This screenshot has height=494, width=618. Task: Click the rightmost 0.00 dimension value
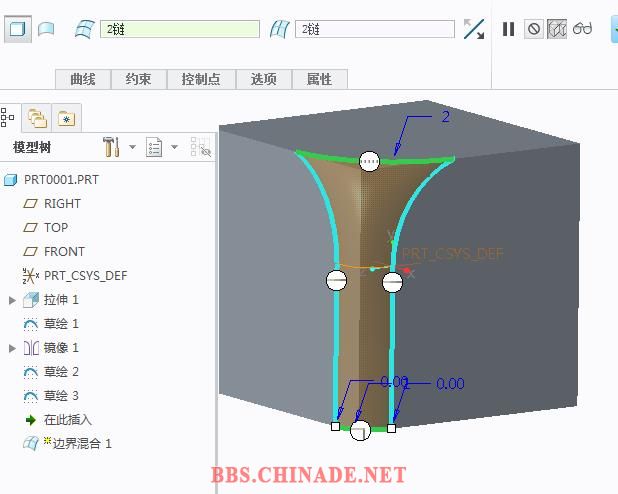pyautogui.click(x=450, y=383)
